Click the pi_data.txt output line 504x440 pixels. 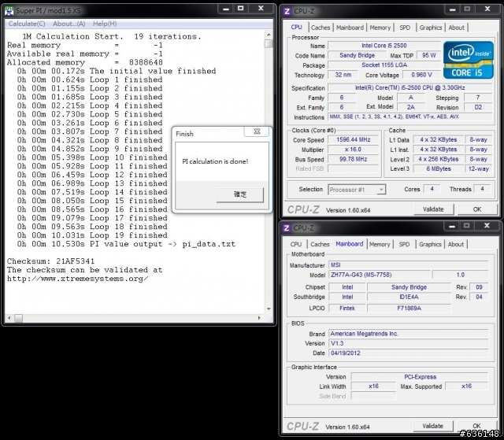pos(126,244)
